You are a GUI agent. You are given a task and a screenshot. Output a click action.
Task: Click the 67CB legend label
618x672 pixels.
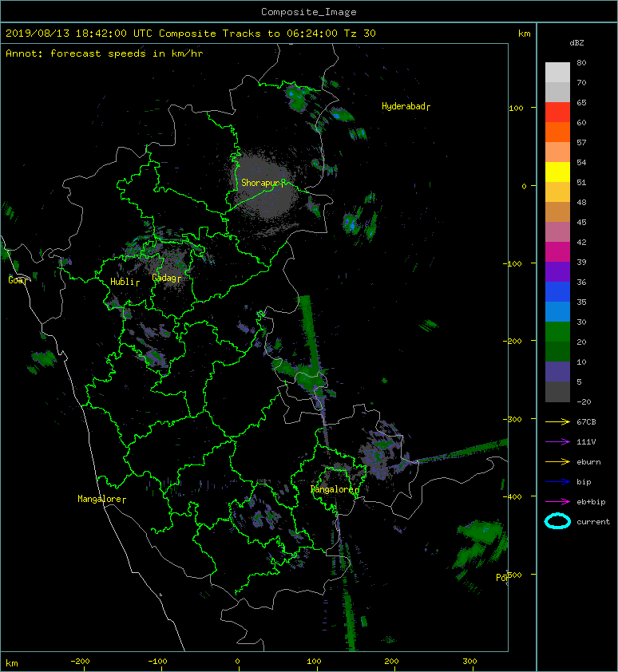[x=586, y=421]
